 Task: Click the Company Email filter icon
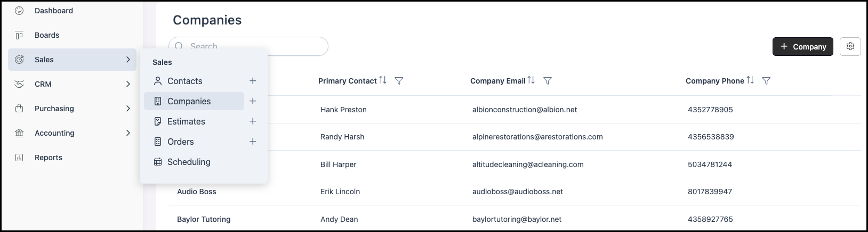tap(547, 81)
